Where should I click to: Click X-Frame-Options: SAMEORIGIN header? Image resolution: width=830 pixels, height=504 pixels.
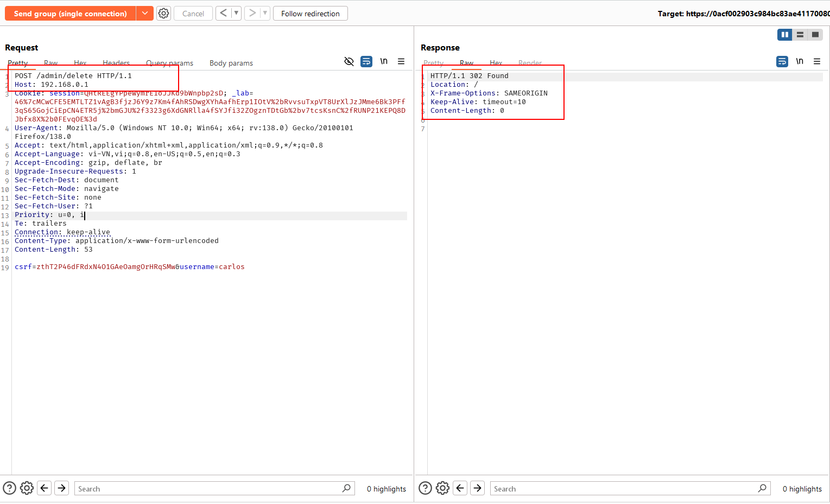coord(489,93)
